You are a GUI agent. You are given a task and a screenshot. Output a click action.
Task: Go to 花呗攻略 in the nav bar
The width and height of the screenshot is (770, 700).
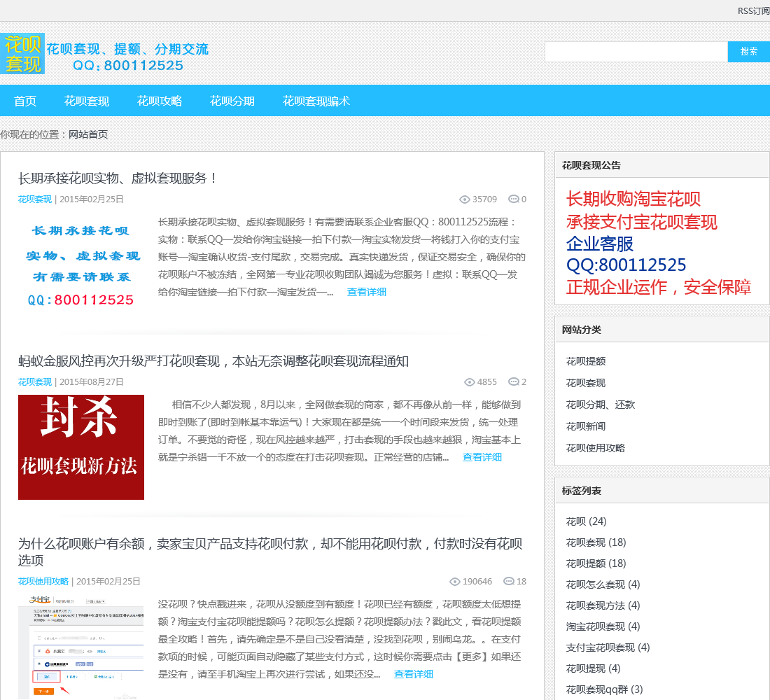159,101
